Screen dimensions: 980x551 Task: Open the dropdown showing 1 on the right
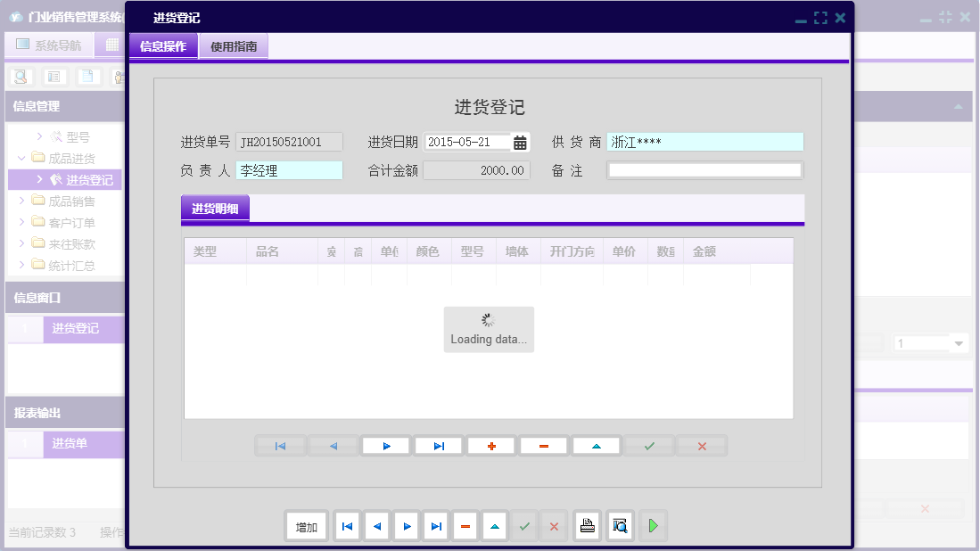click(x=959, y=342)
